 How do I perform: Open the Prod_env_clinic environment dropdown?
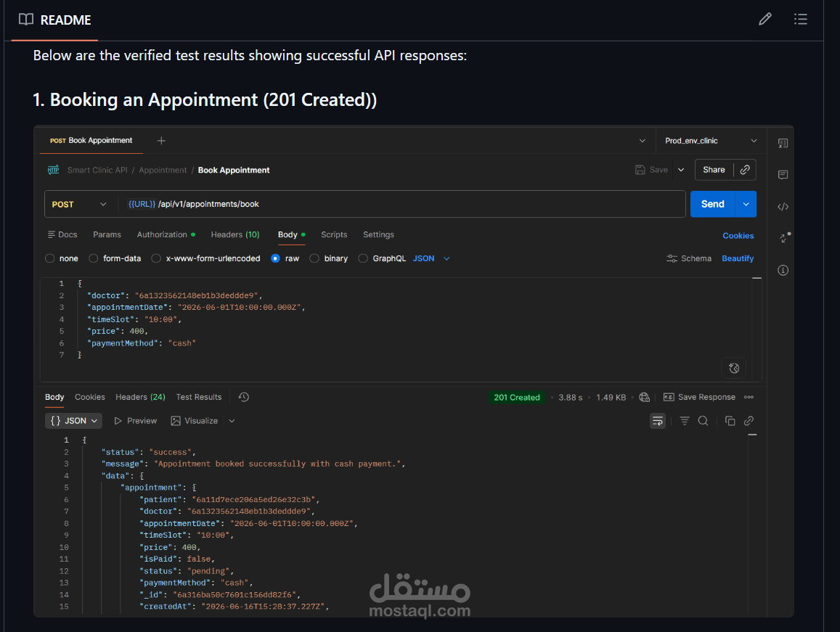coord(711,141)
